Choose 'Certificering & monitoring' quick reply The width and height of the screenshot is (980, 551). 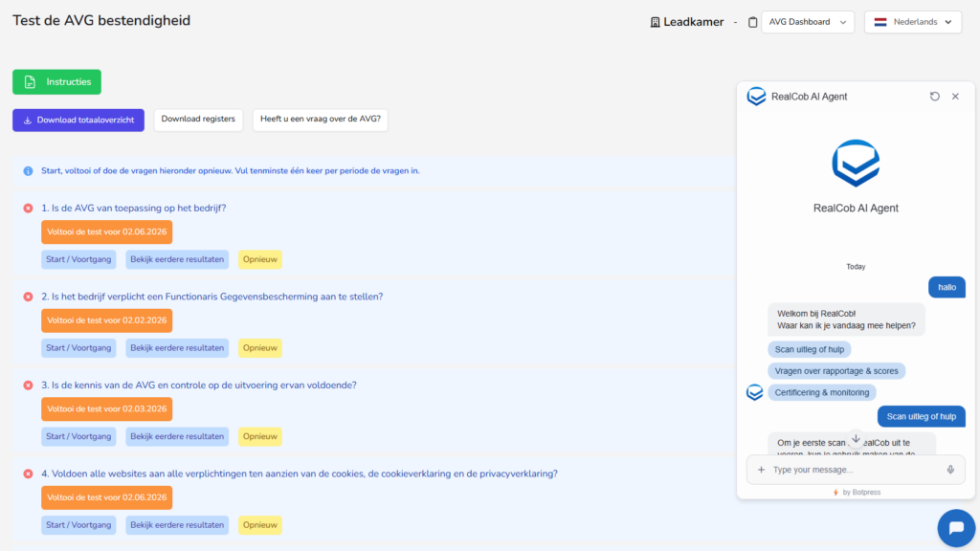coord(821,392)
